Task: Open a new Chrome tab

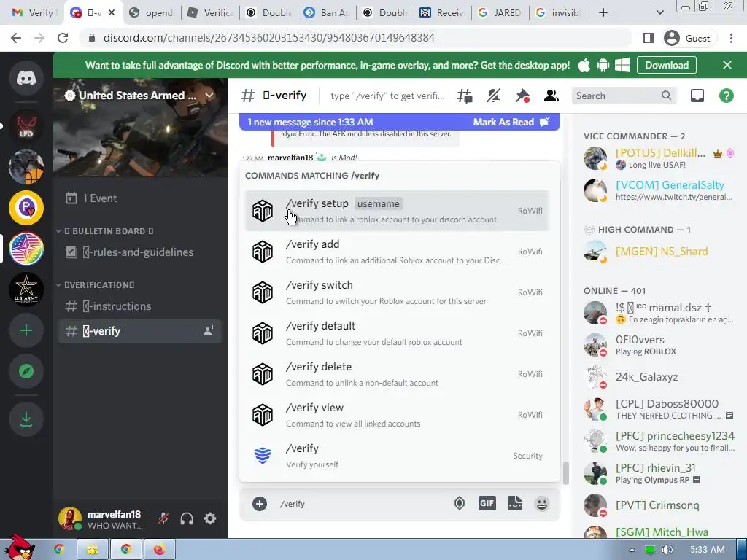Action: (603, 13)
